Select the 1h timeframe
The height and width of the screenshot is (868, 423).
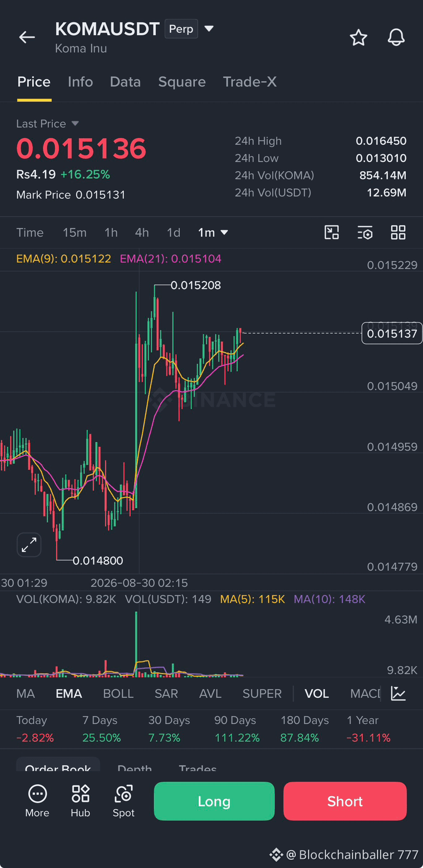point(111,233)
